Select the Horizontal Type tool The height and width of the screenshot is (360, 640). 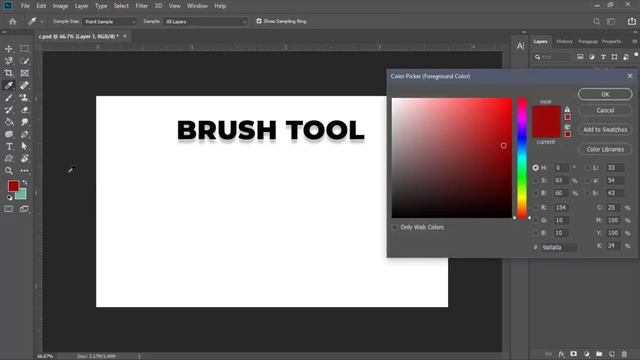click(9, 146)
